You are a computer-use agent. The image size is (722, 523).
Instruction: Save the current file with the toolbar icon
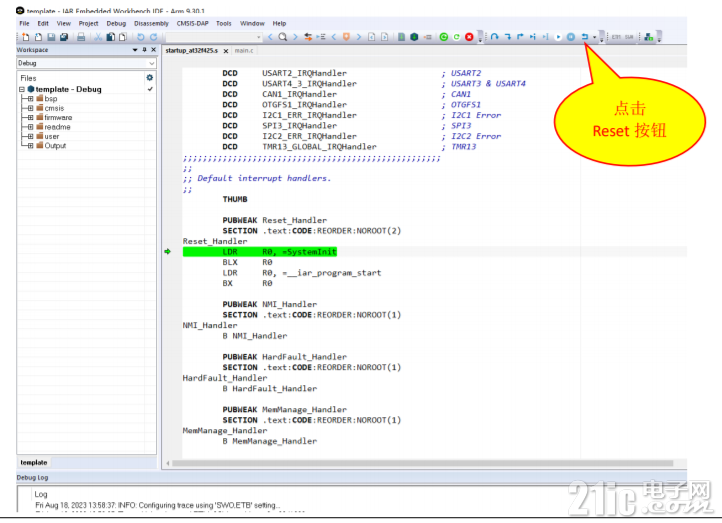point(51,37)
